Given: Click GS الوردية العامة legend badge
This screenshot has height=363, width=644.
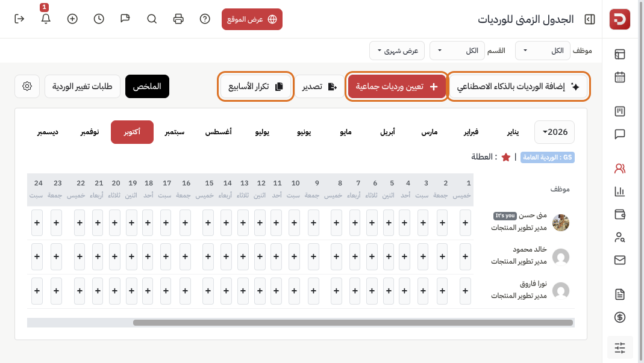Looking at the screenshot, I should pyautogui.click(x=548, y=157).
